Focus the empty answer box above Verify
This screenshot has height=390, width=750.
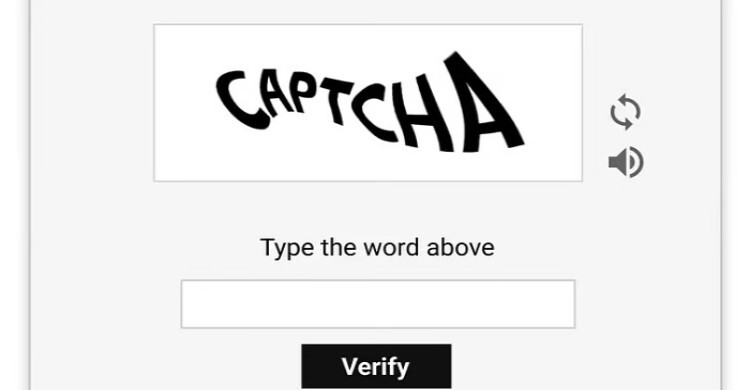click(x=378, y=304)
